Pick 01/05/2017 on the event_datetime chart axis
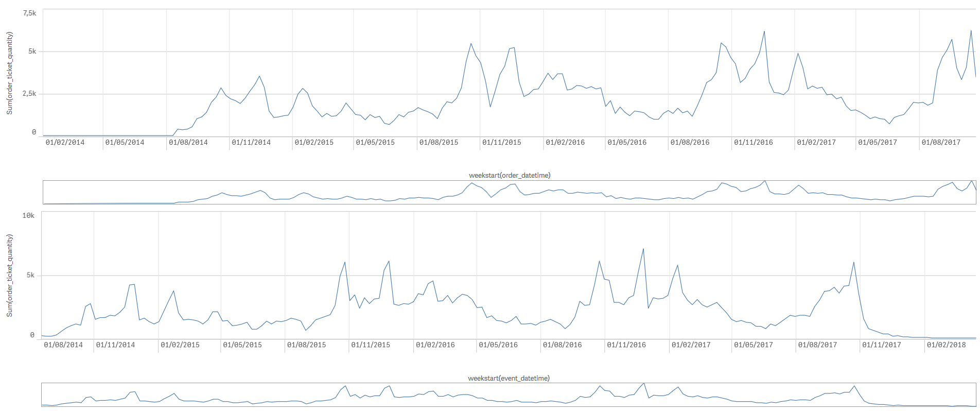Viewport: 980px width, 411px height. pos(754,345)
